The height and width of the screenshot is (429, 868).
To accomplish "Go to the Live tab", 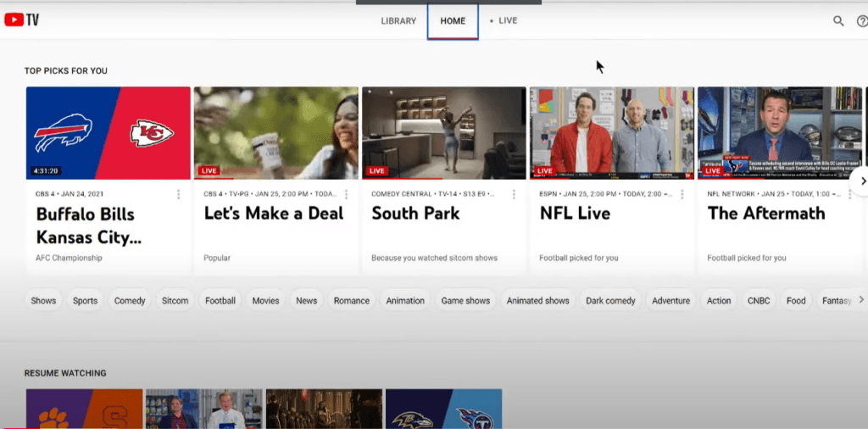I will click(504, 20).
